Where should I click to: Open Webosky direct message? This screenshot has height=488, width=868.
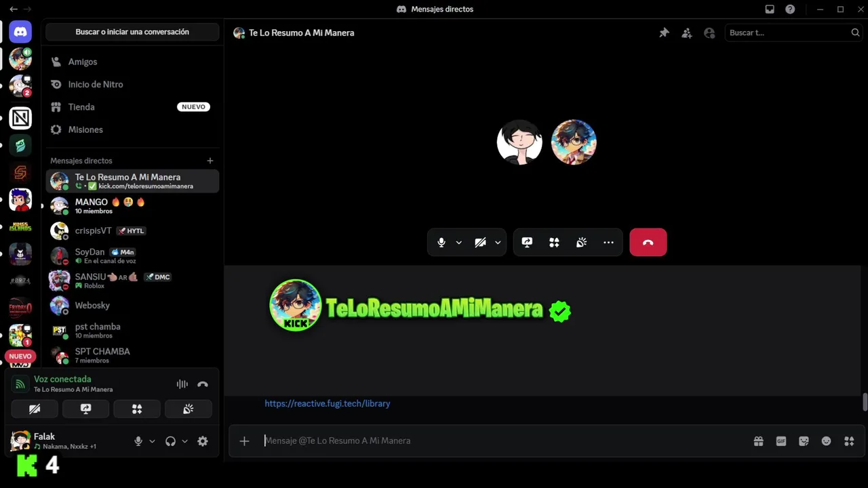pos(132,306)
